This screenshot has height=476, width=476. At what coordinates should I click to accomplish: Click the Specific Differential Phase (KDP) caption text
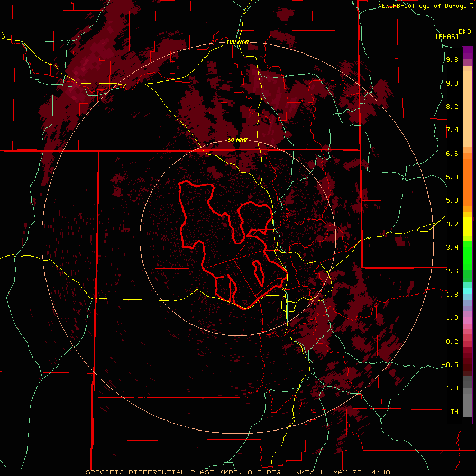click(165, 472)
